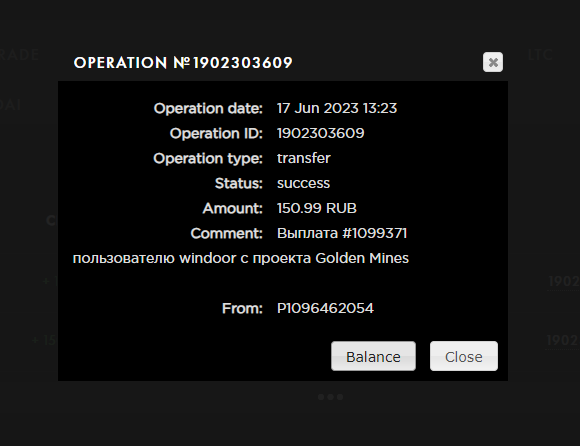
Task: Click the Amount label
Action: click(x=233, y=208)
